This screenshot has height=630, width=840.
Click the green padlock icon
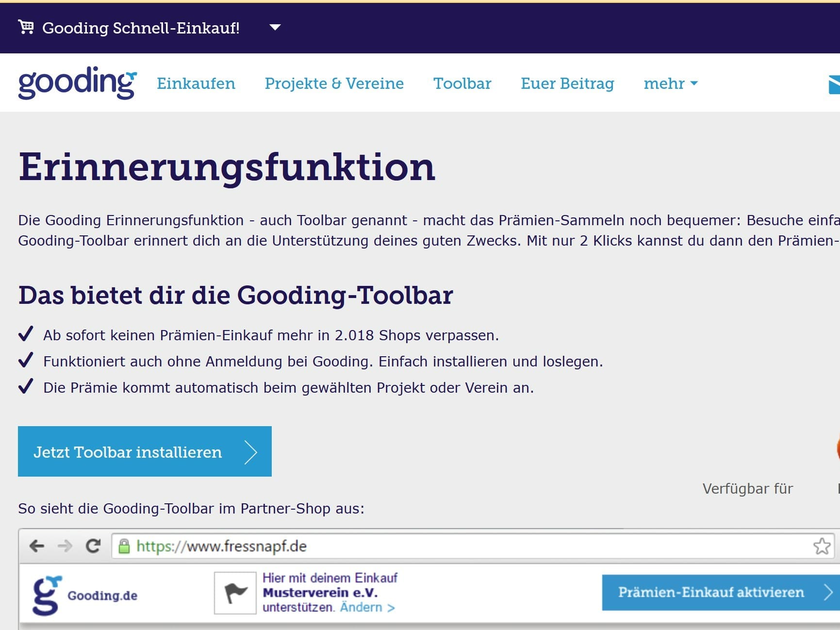coord(124,546)
